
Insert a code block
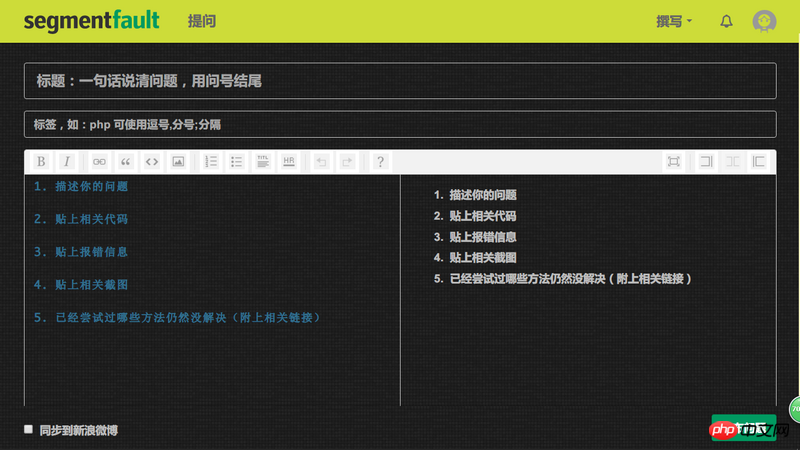click(x=152, y=162)
